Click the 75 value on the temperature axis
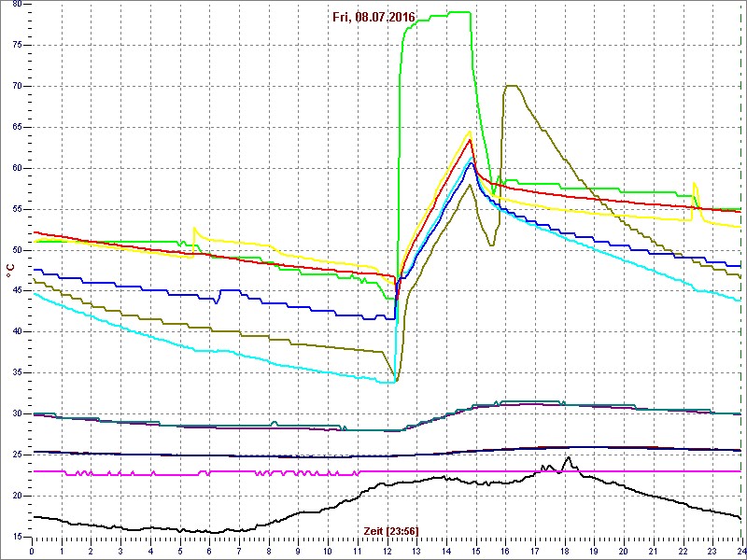This screenshot has width=747, height=560. (x=17, y=45)
